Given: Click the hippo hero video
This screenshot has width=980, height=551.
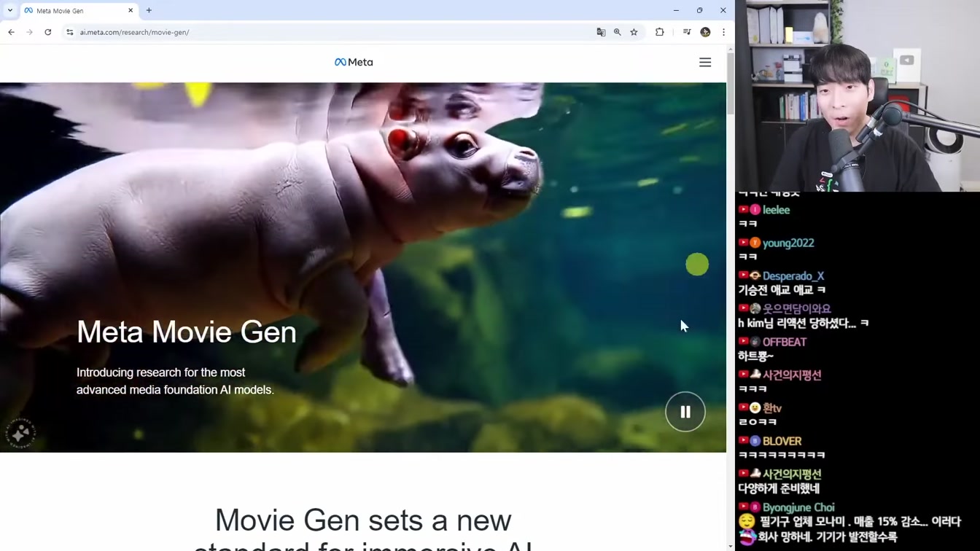Looking at the screenshot, I should tap(363, 267).
